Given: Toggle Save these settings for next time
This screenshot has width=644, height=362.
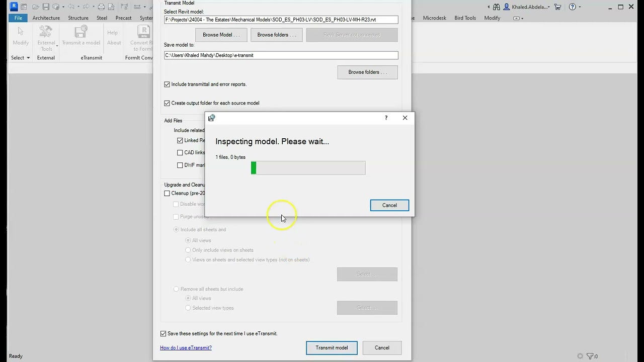Looking at the screenshot, I should (163, 334).
